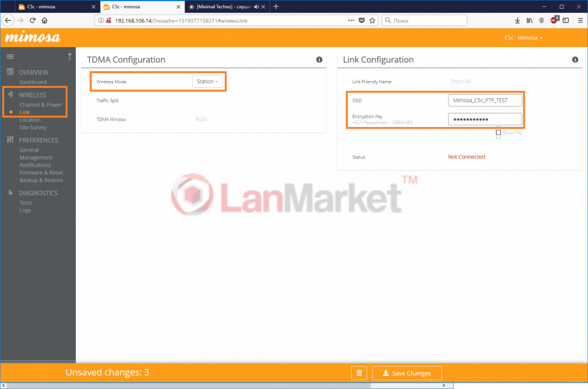This screenshot has height=389, width=588.
Task: Open the address bar page actions menu
Action: (351, 20)
